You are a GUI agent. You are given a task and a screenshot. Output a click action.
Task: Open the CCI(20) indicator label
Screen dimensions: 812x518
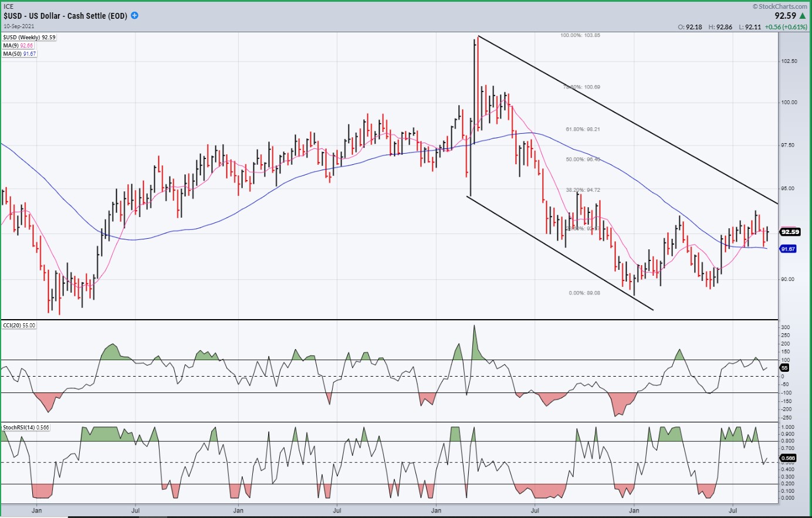[x=19, y=326]
